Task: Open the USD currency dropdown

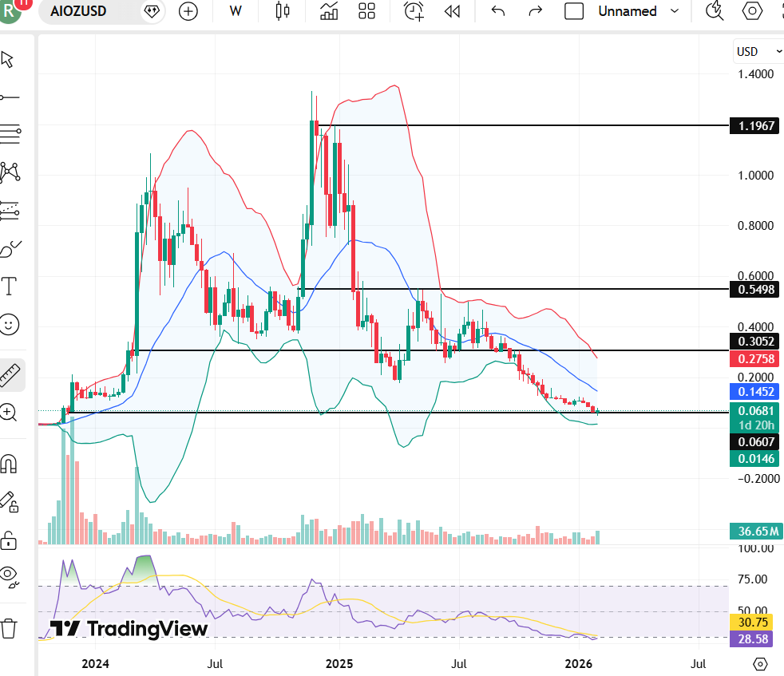Action: pos(757,51)
